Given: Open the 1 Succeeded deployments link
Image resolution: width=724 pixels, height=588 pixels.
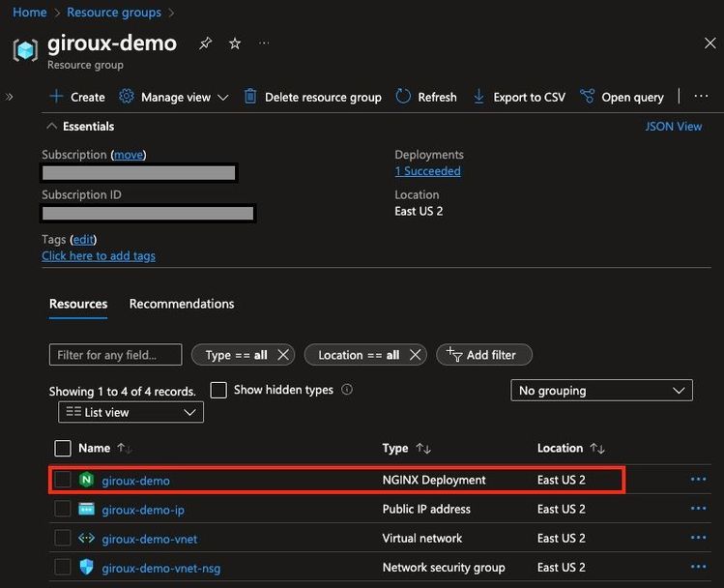Looking at the screenshot, I should coord(427,171).
